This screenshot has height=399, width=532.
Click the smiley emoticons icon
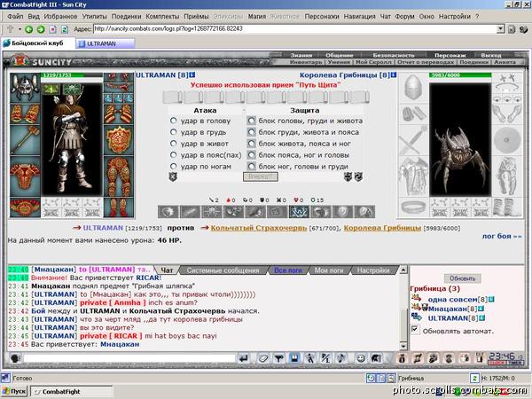pos(360,358)
